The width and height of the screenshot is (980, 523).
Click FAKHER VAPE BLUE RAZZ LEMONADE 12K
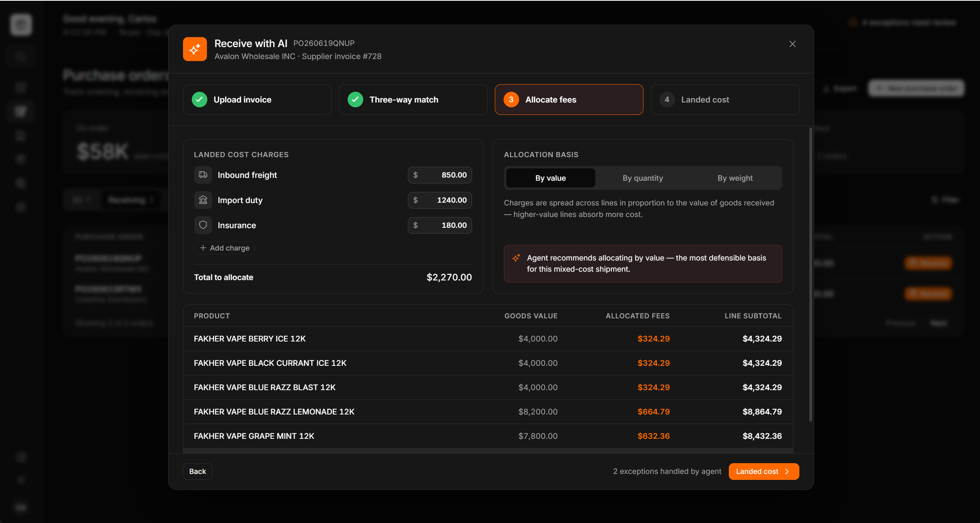point(488,412)
